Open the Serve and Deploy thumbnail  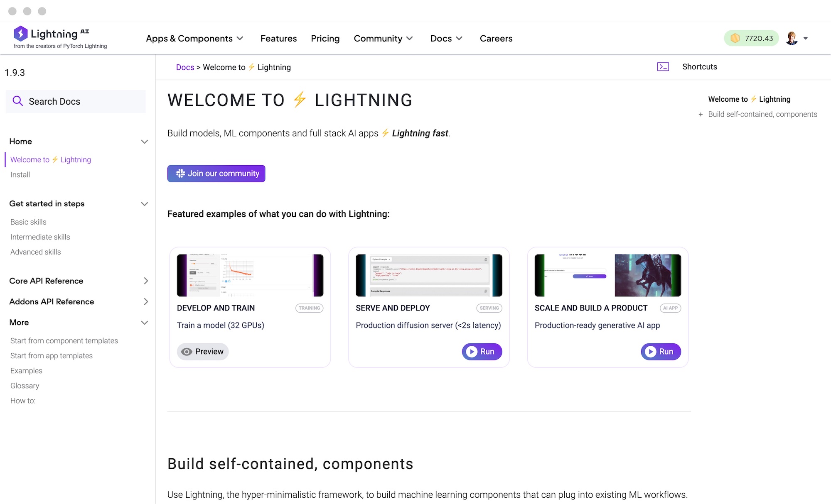click(x=429, y=275)
